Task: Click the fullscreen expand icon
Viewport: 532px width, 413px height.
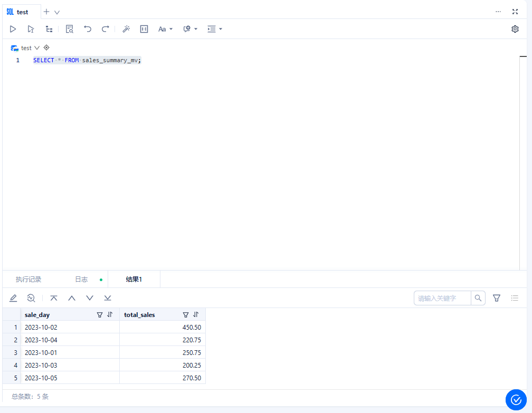Action: pos(515,12)
